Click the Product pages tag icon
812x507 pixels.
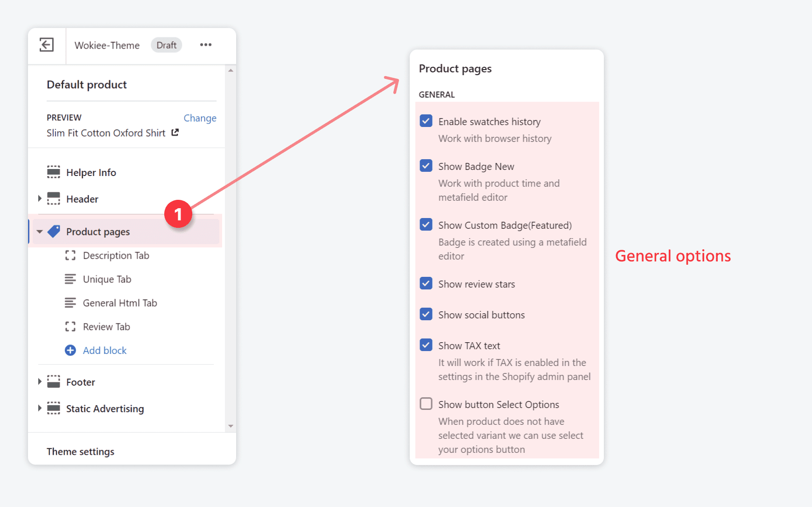(54, 231)
